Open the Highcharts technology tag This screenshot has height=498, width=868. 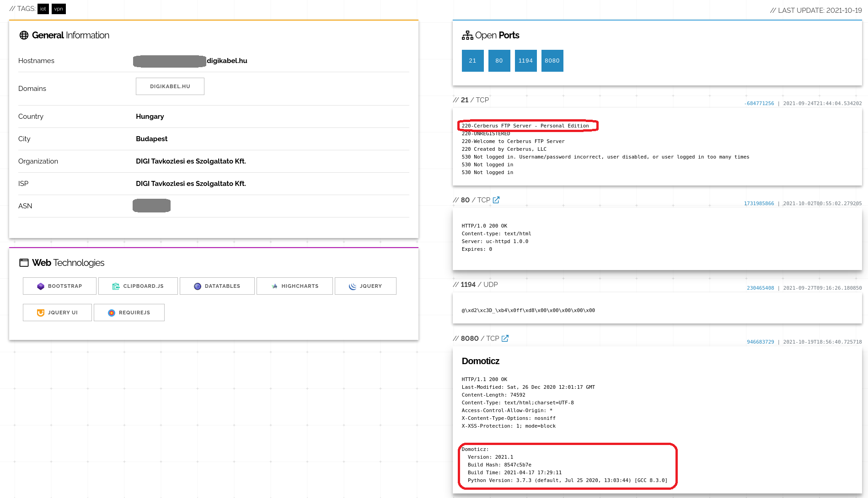tap(295, 286)
